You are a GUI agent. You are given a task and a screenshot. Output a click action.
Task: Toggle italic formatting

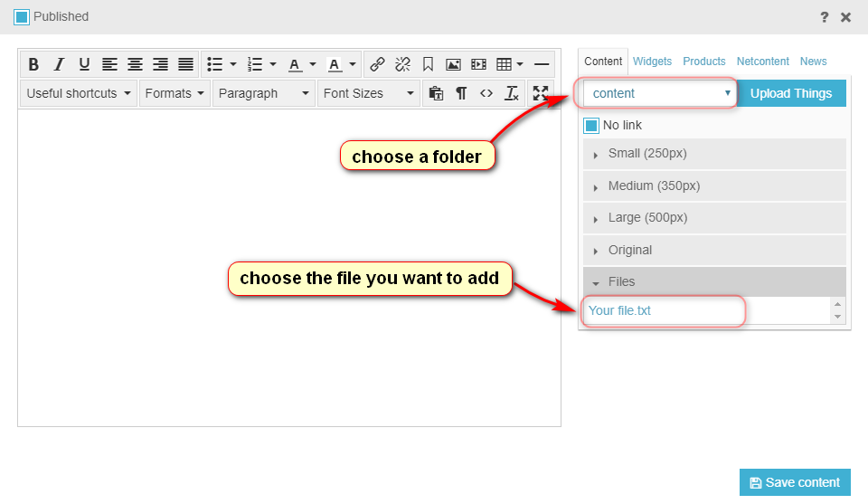coord(59,64)
